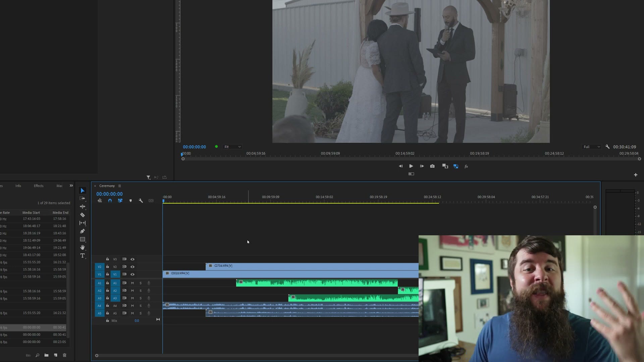The height and width of the screenshot is (362, 644).
Task: Click the fx global mute icon
Action: point(466,166)
